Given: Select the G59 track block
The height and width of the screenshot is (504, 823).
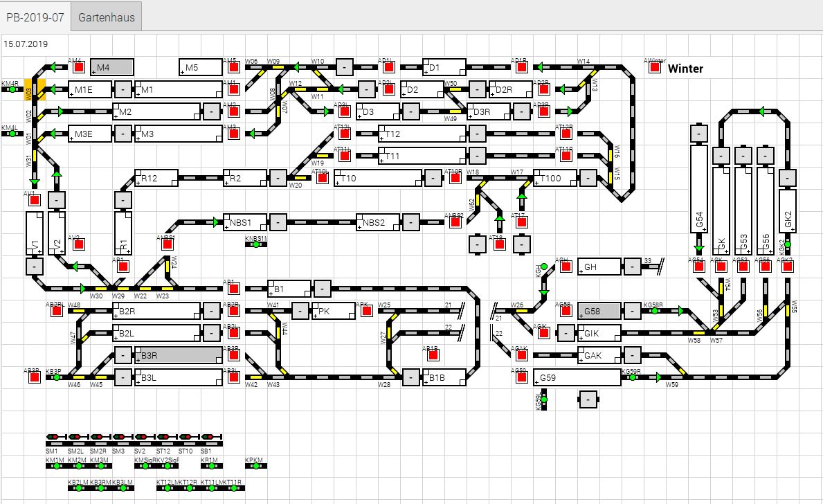Looking at the screenshot, I should click(577, 377).
